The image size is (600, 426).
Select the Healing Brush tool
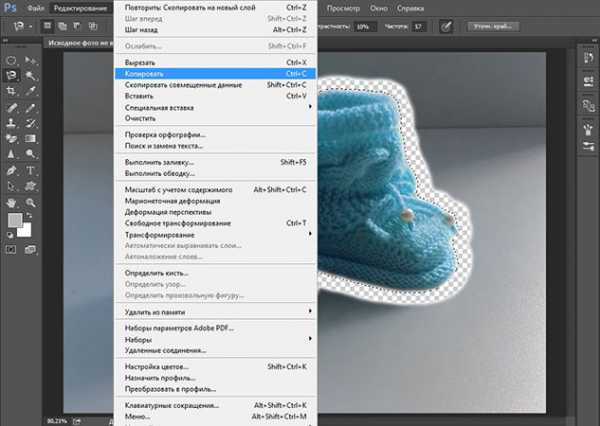(11, 108)
